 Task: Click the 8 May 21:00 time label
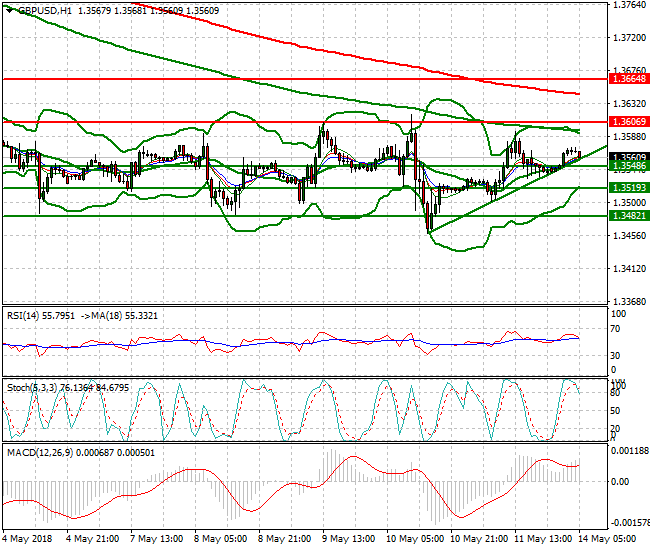[284, 539]
